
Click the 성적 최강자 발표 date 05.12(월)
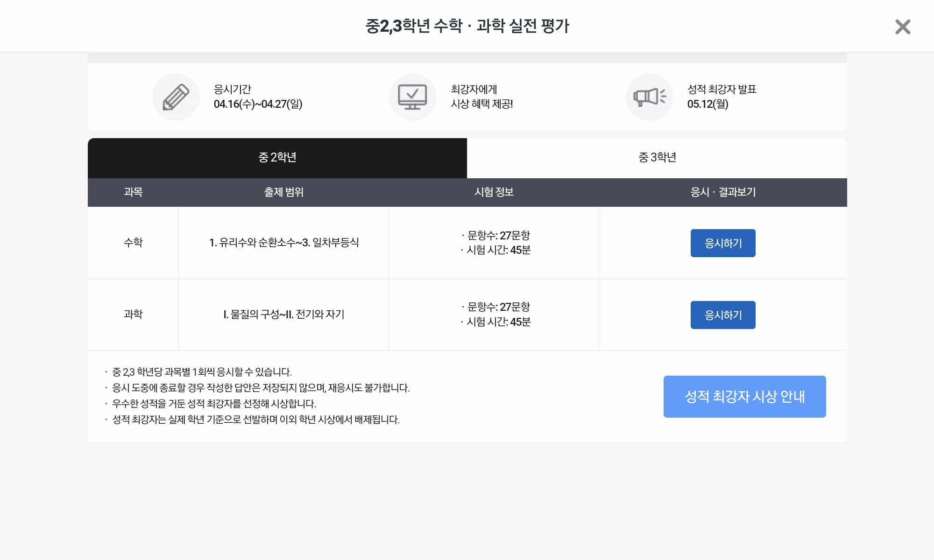point(708,104)
